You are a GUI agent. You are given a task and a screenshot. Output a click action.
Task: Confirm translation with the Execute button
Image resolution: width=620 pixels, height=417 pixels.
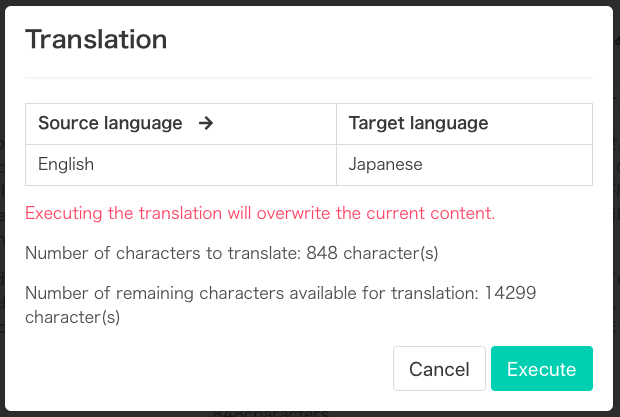point(542,368)
